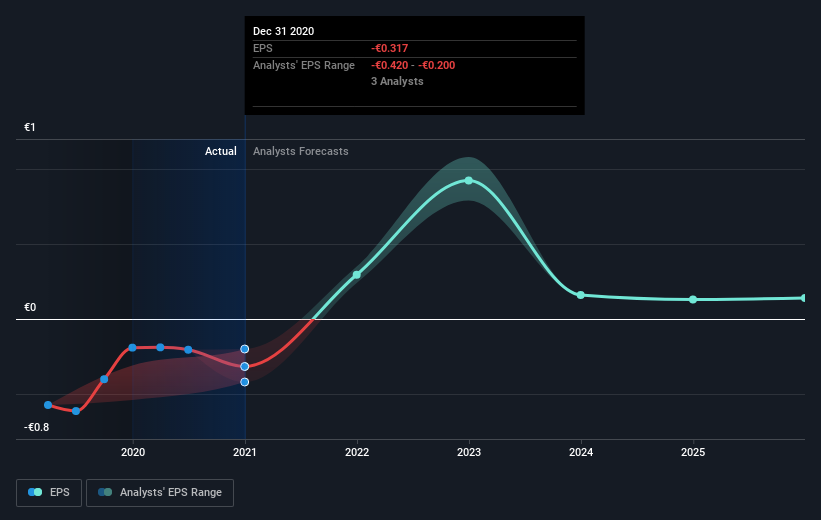Image resolution: width=821 pixels, height=520 pixels.
Task: Select the 2025 forecast EPS data point
Action: tap(693, 300)
